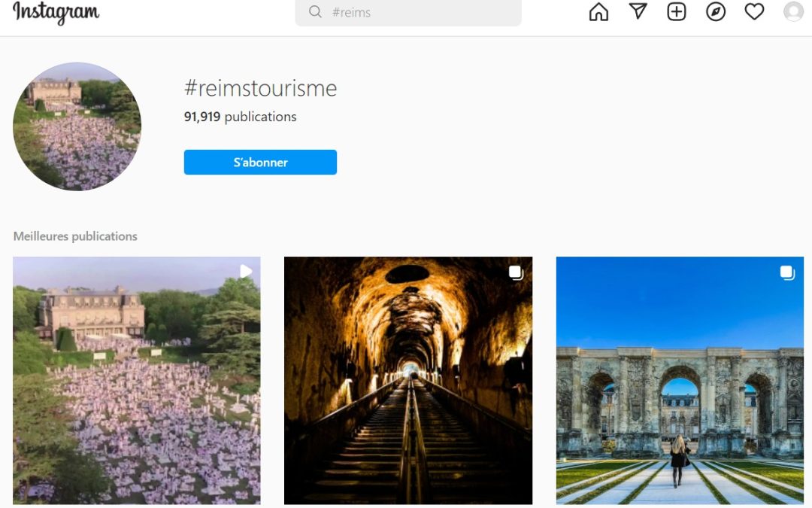Viewport: 812px width, 508px height.
Task: Open the Home feed icon
Action: pyautogui.click(x=598, y=12)
